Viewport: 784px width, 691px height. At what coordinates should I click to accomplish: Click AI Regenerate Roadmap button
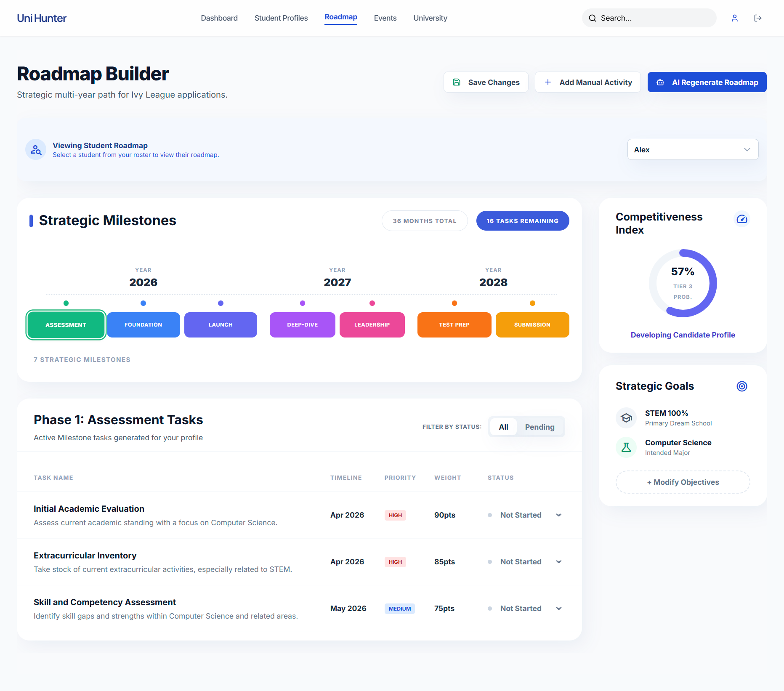pyautogui.click(x=707, y=82)
